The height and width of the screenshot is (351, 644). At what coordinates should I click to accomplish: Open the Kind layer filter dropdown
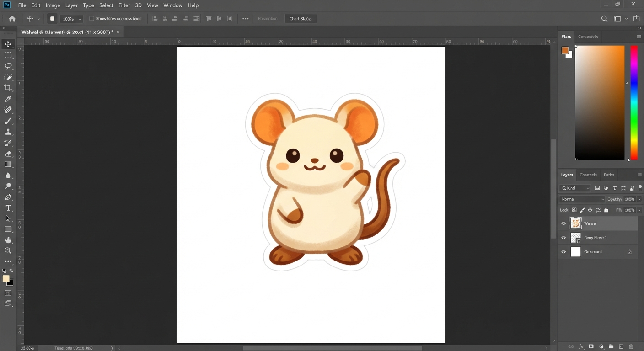point(575,188)
